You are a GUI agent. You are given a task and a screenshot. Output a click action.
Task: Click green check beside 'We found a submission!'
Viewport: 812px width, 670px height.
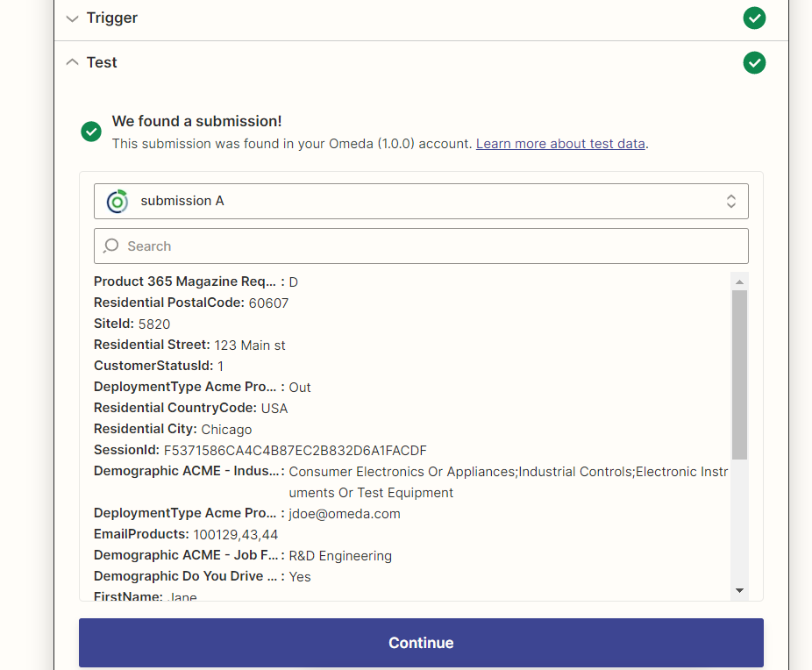tap(91, 132)
